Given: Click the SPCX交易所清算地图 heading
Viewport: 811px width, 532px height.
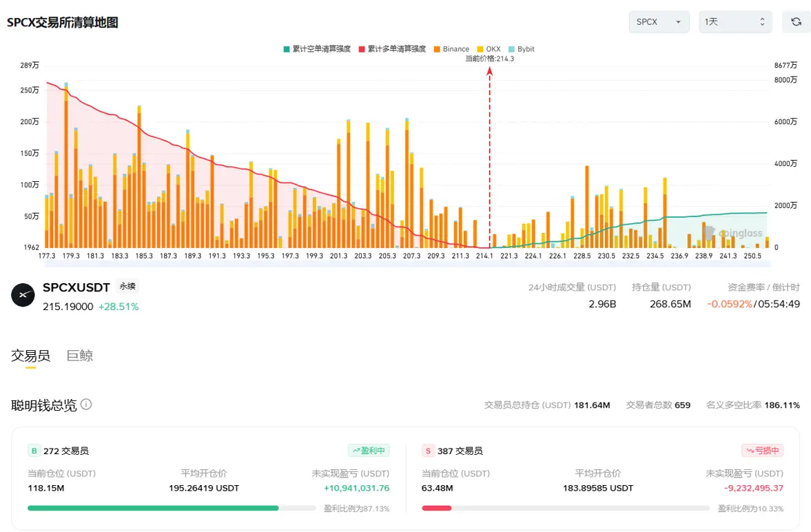Looking at the screenshot, I should point(63,22).
